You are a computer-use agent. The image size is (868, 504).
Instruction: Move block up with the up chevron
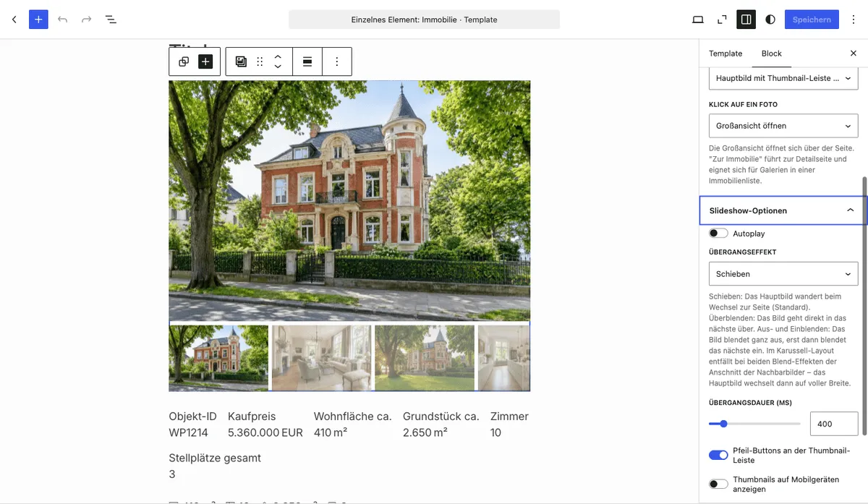(278, 56)
